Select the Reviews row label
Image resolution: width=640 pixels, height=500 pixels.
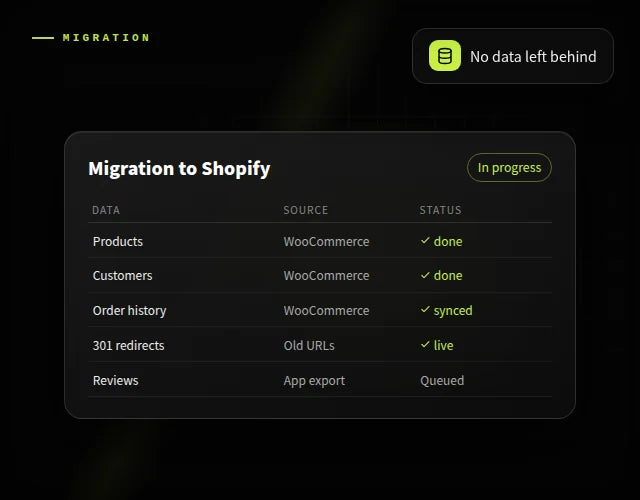coord(116,380)
